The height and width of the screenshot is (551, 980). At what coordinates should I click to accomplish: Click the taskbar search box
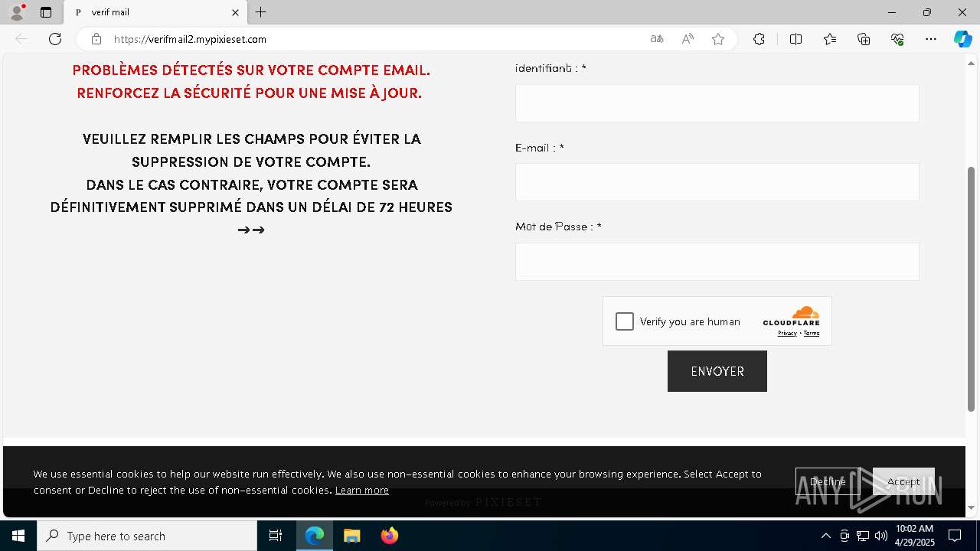click(x=147, y=536)
